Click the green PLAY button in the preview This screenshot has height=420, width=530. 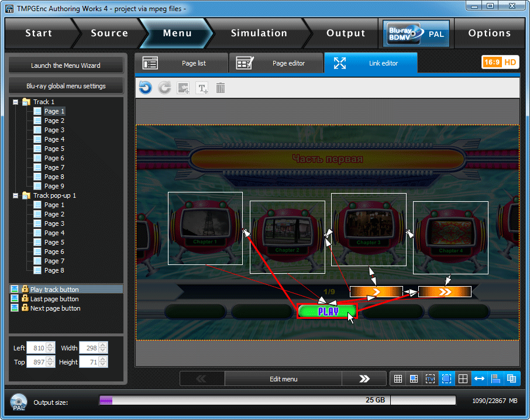pos(327,311)
